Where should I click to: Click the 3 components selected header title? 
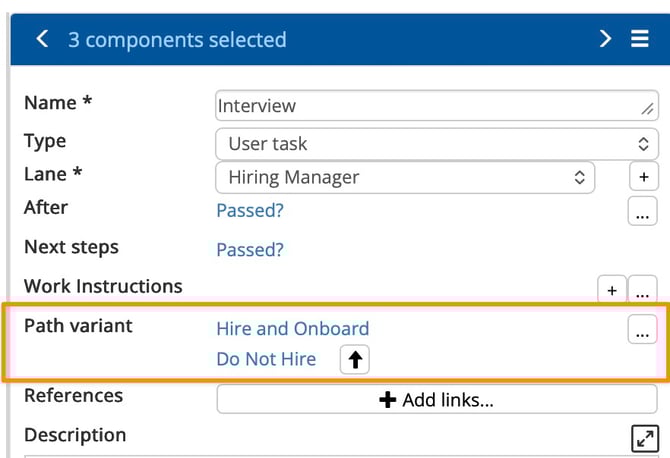[177, 40]
